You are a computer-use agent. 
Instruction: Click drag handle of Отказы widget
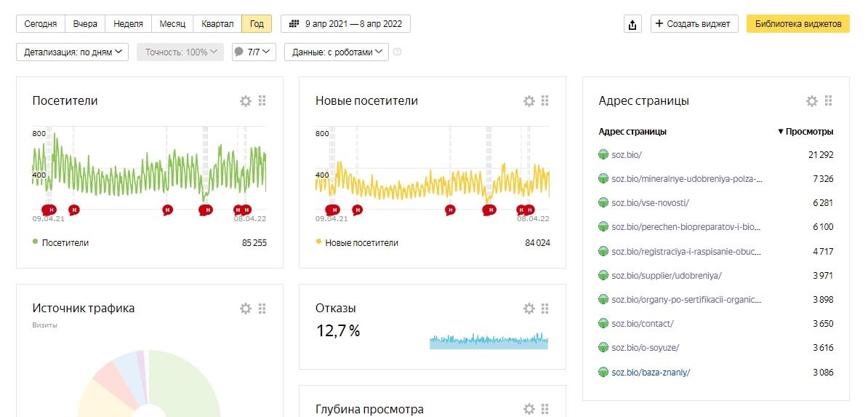tap(545, 309)
